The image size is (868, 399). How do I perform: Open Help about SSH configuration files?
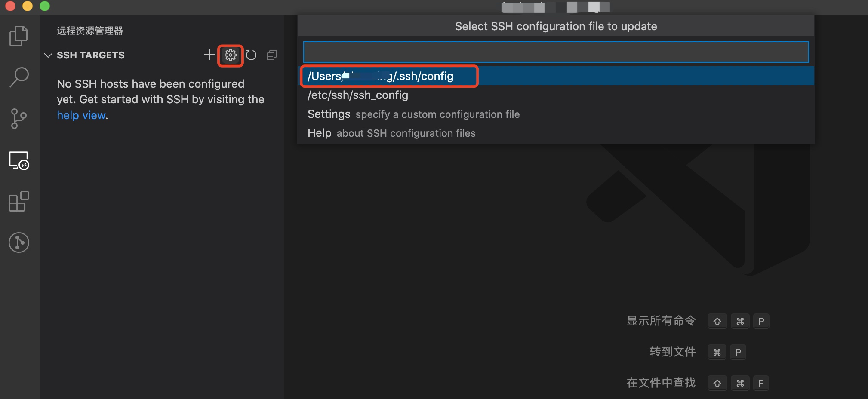coord(556,133)
